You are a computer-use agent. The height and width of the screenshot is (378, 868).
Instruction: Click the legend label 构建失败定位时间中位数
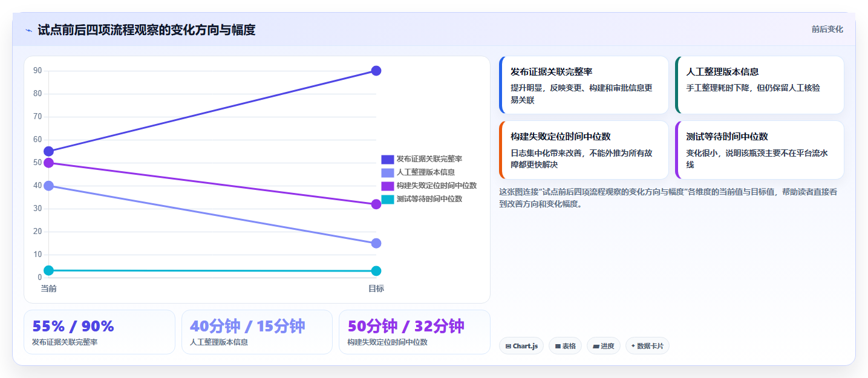click(x=437, y=186)
